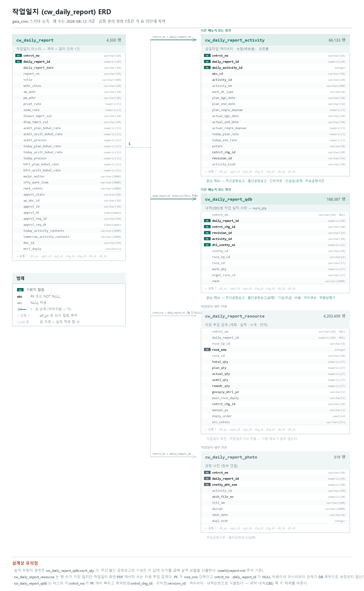Image resolution: width=364 pixels, height=591 pixels.
Task: Click the tomorrow_activity_contents column name
Action: 46,237
